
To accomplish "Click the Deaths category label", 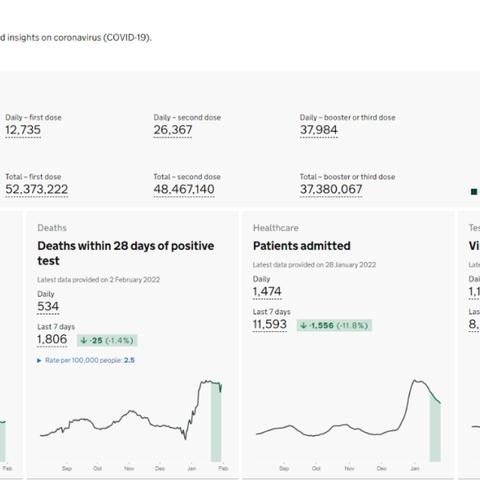I will pyautogui.click(x=52, y=228).
